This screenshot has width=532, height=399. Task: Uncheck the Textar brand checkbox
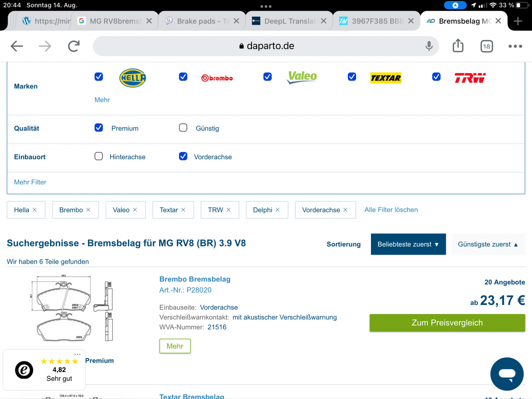(352, 76)
